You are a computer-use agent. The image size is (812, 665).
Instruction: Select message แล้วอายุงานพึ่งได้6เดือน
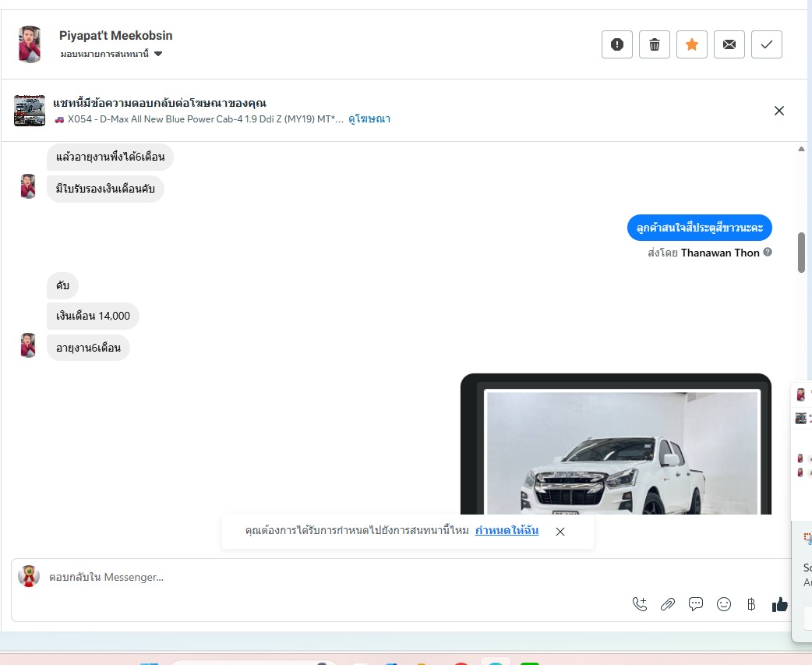(x=110, y=157)
